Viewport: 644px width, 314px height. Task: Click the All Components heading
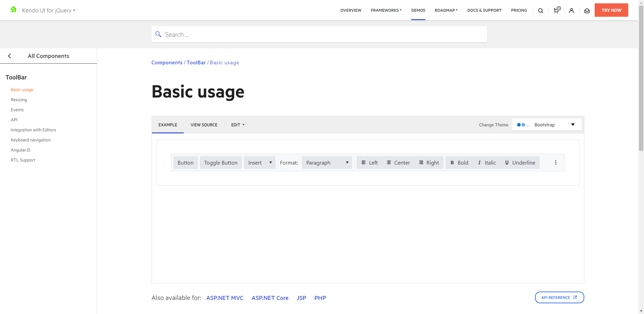[48, 56]
